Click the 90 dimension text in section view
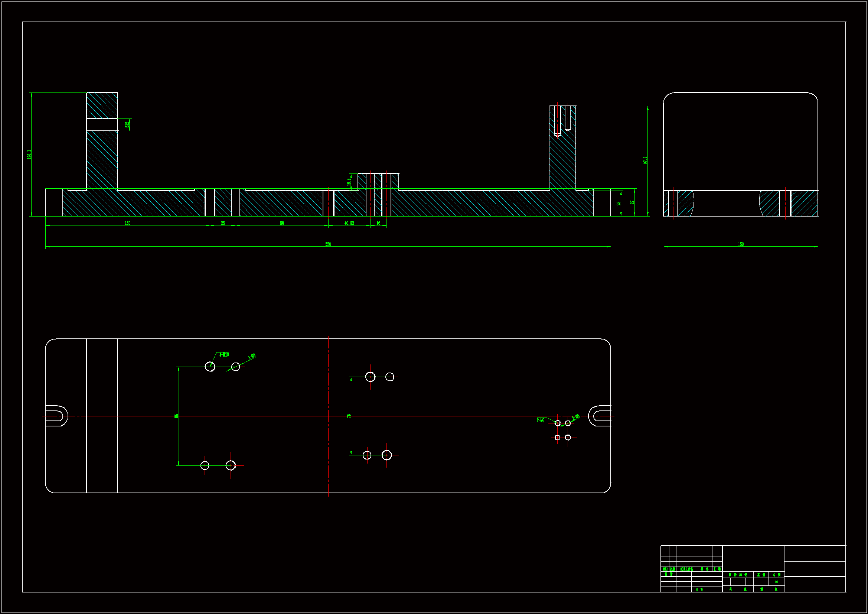Image resolution: width=868 pixels, height=614 pixels. [x=282, y=223]
